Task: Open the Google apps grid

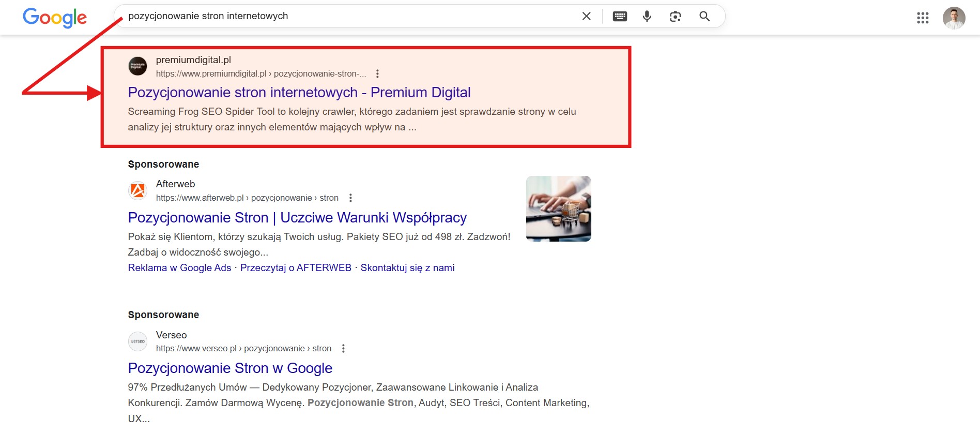Action: (923, 18)
